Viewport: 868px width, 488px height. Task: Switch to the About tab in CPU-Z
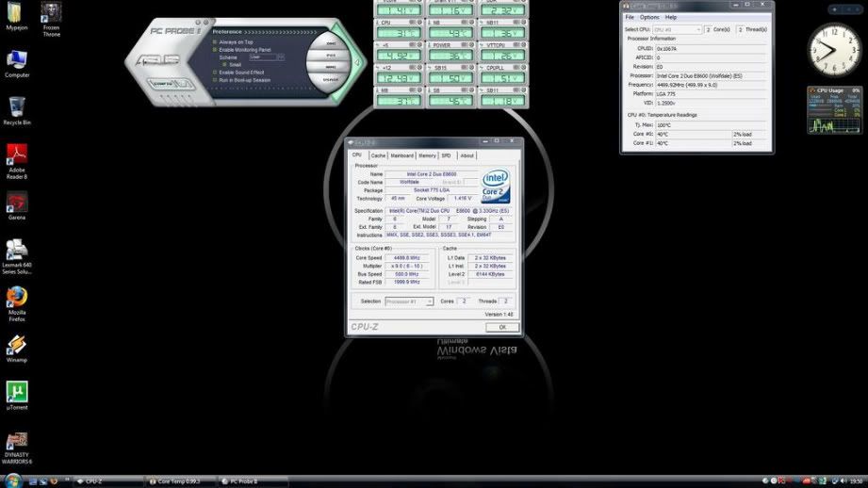[467, 155]
